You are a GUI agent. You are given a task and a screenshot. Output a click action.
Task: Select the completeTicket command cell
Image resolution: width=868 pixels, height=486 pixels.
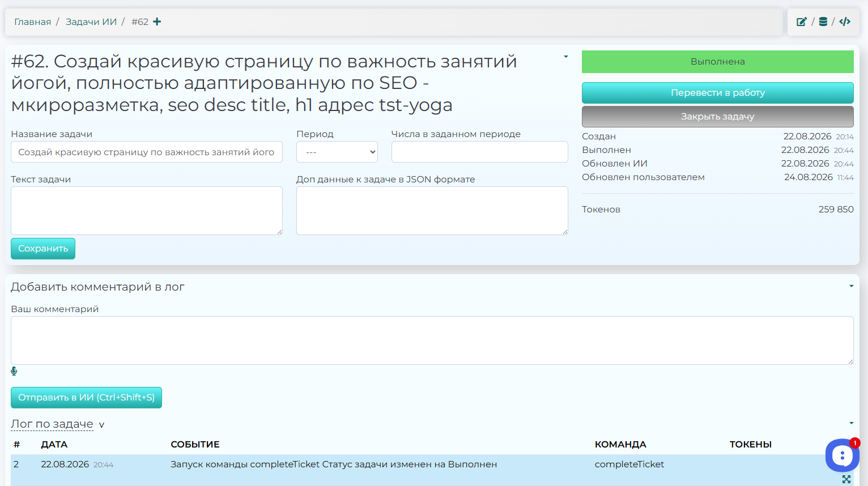(629, 464)
